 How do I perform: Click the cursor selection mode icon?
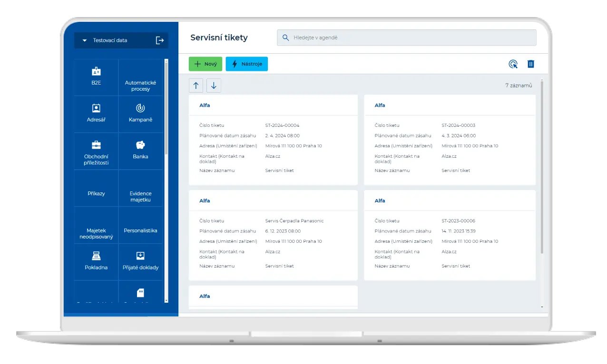tap(513, 64)
